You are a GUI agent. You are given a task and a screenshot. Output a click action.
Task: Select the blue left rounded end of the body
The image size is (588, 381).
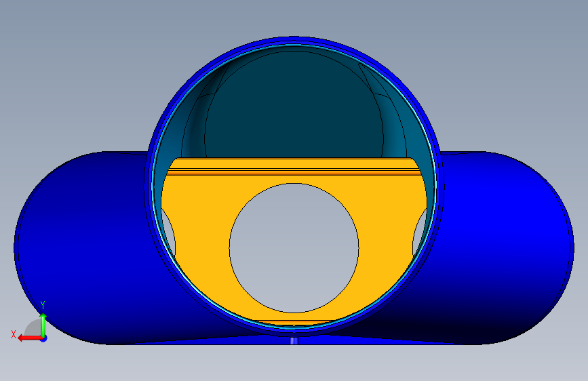[83, 247]
